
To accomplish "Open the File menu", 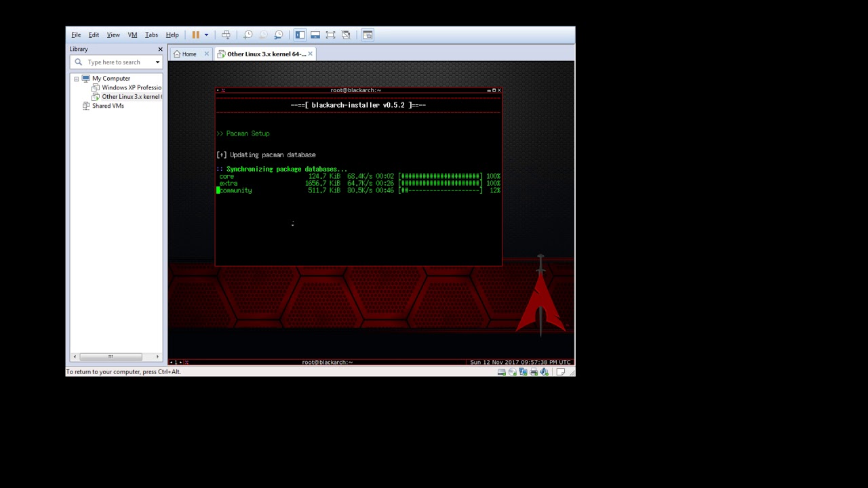I will 76,35.
